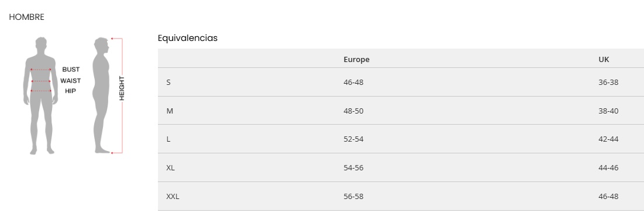Select the XL size row label
Screen dimensions: 644x216
pyautogui.click(x=170, y=168)
